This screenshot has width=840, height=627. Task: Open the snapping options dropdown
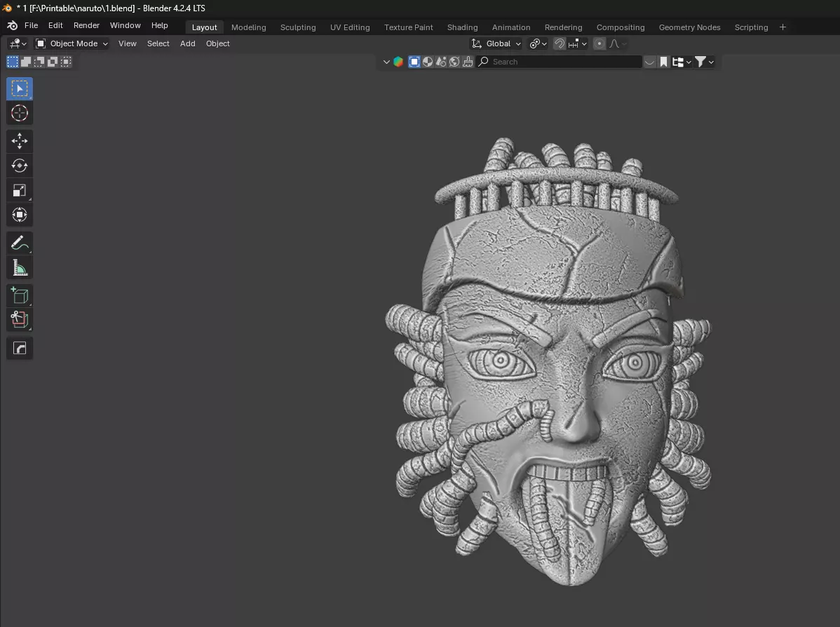[578, 44]
